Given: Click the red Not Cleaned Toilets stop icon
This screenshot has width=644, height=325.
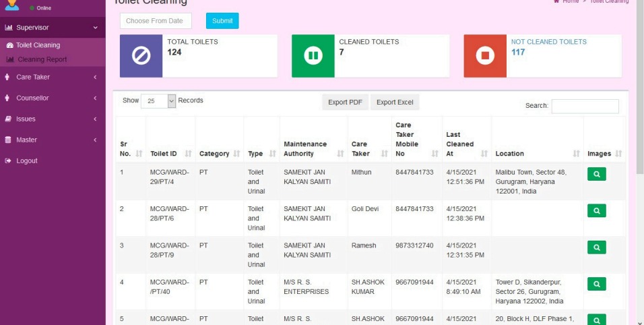Looking at the screenshot, I should click(x=485, y=55).
